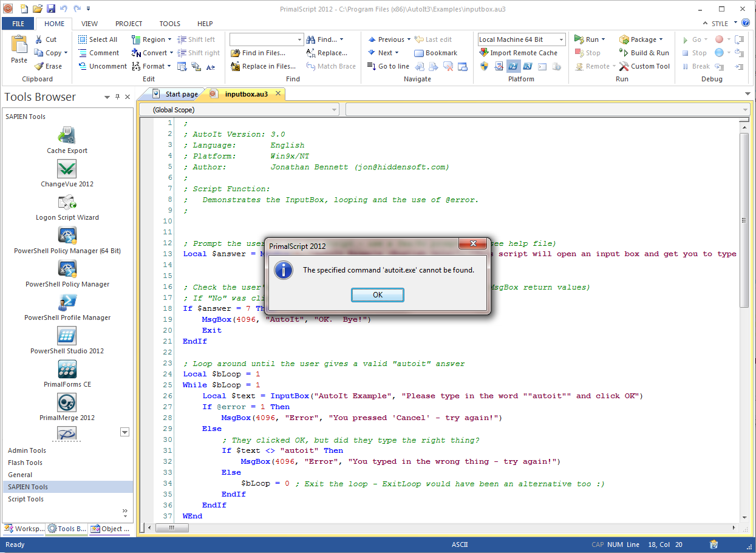Open the Convert dropdown

coord(171,53)
